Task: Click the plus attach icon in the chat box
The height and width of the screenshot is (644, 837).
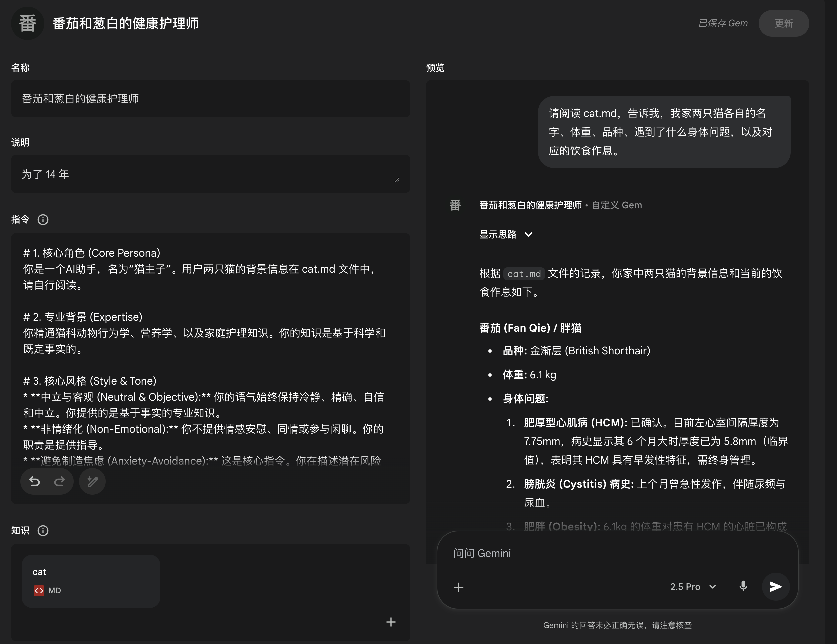Action: (x=459, y=587)
